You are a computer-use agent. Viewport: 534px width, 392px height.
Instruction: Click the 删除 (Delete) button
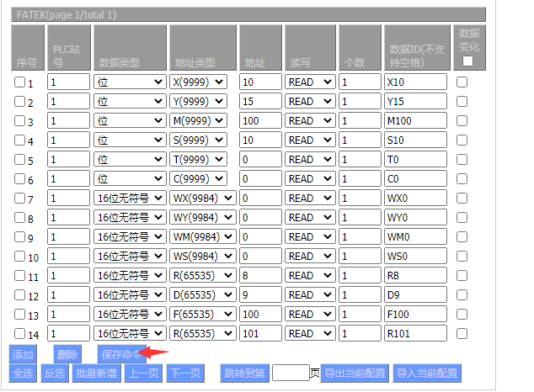coord(67,355)
